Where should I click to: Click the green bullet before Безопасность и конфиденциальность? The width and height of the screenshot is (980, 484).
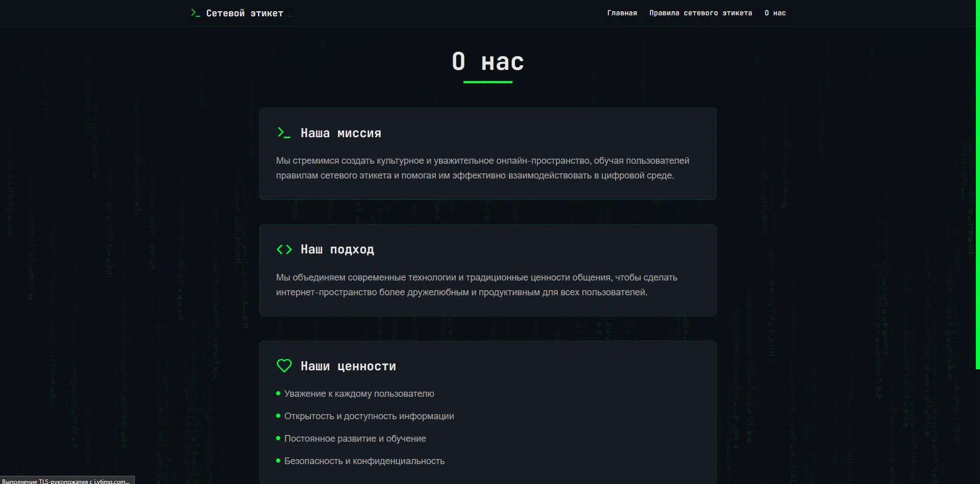pyautogui.click(x=278, y=461)
